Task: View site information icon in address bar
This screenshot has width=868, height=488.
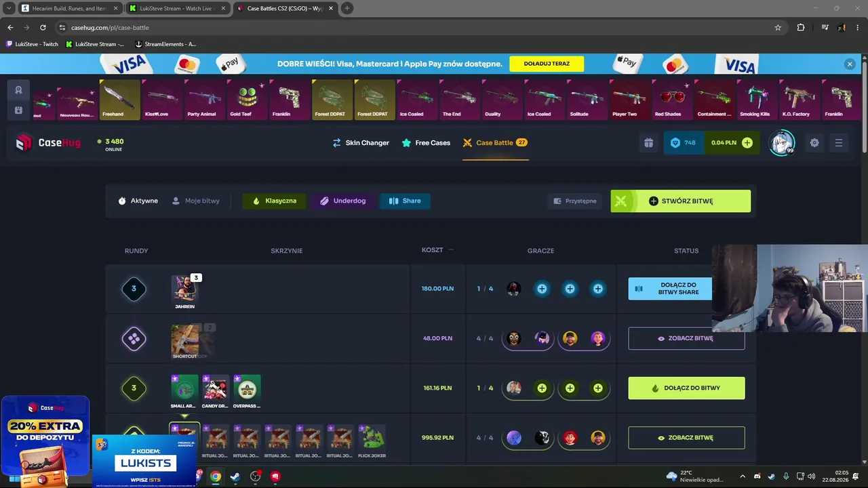Action: [x=62, y=28]
